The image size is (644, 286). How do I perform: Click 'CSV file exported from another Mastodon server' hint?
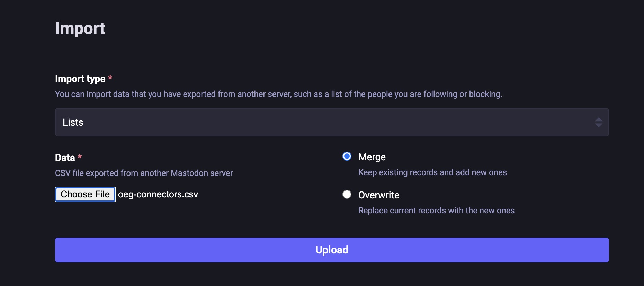144,173
